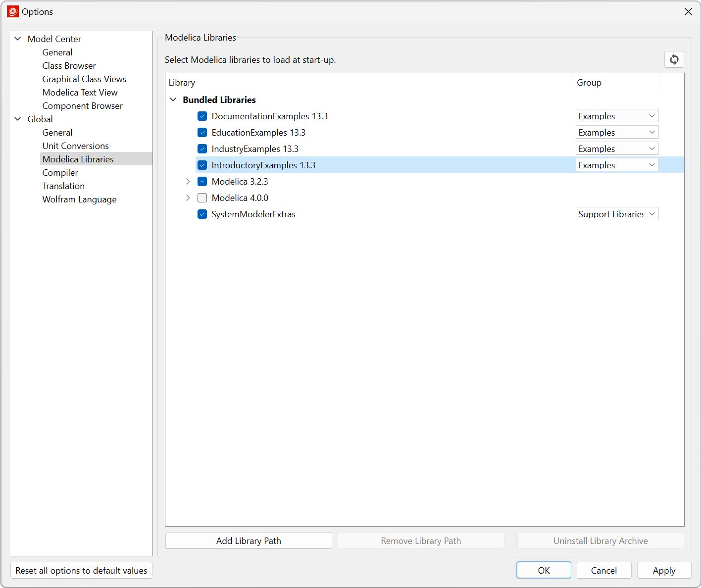Screen dimensions: 701x588
Task: Open the Group dropdown for SystemModelerExtras
Action: click(x=617, y=213)
